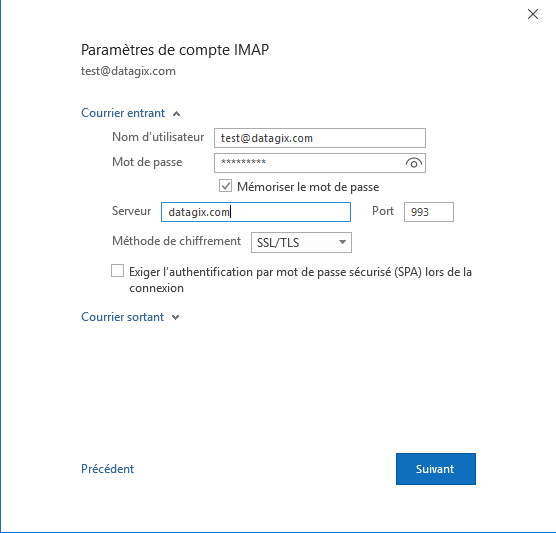Select the Méthode de chiffrement combo box
The height and width of the screenshot is (533, 556).
tap(301, 243)
